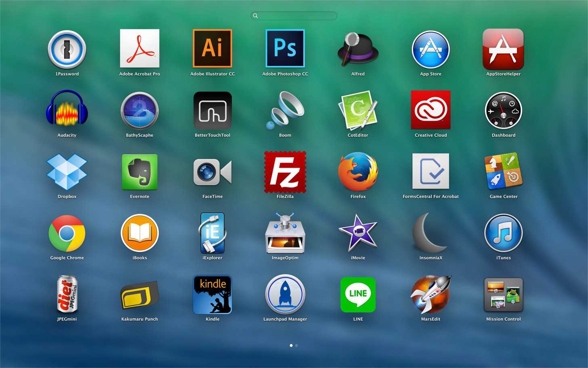Open MarsEdit rocket icon

(x=430, y=295)
